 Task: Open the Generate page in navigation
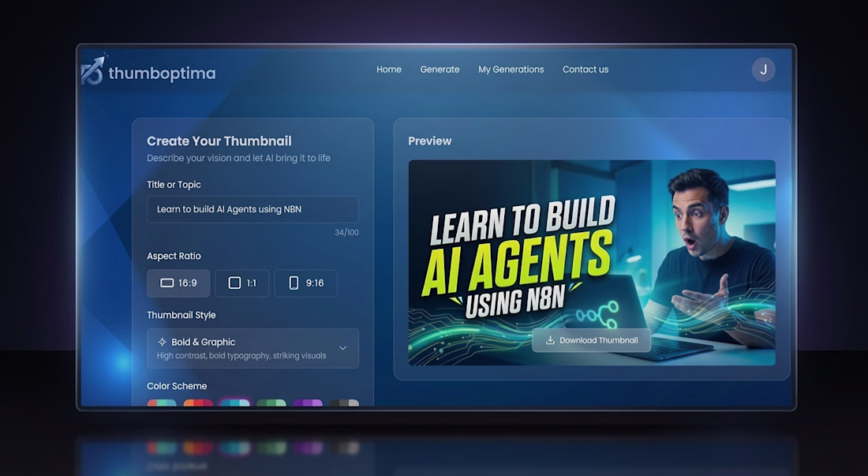coord(440,69)
